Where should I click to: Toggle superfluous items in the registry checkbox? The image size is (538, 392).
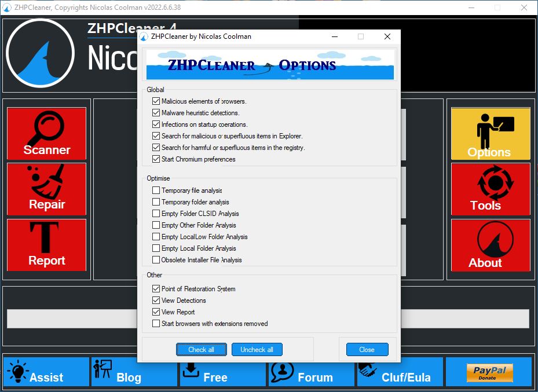156,148
